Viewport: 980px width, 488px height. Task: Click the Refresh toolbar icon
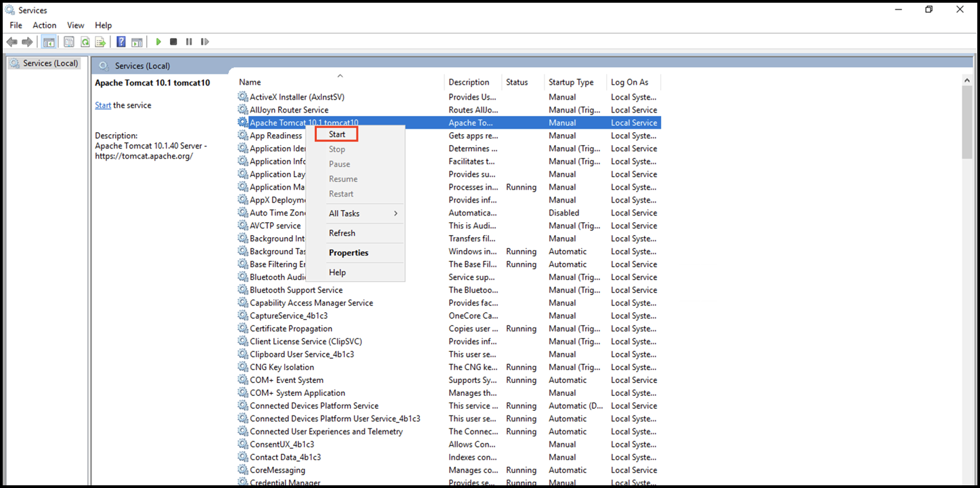tap(85, 42)
